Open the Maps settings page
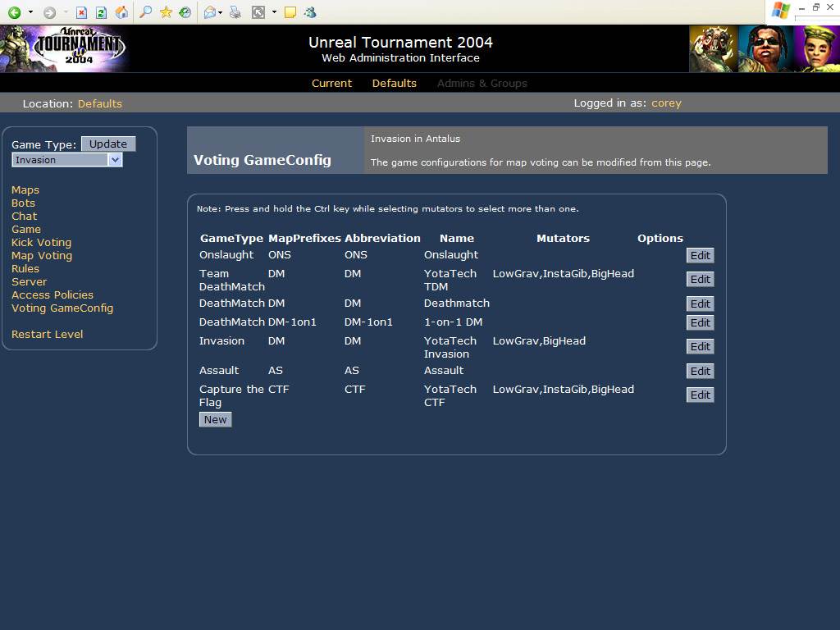This screenshot has height=630, width=840. point(25,189)
